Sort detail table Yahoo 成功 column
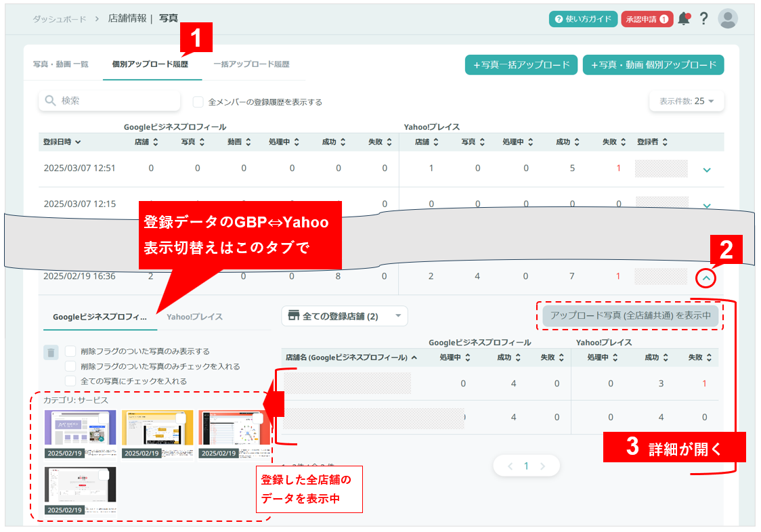761x532 pixels. pyautogui.click(x=666, y=357)
